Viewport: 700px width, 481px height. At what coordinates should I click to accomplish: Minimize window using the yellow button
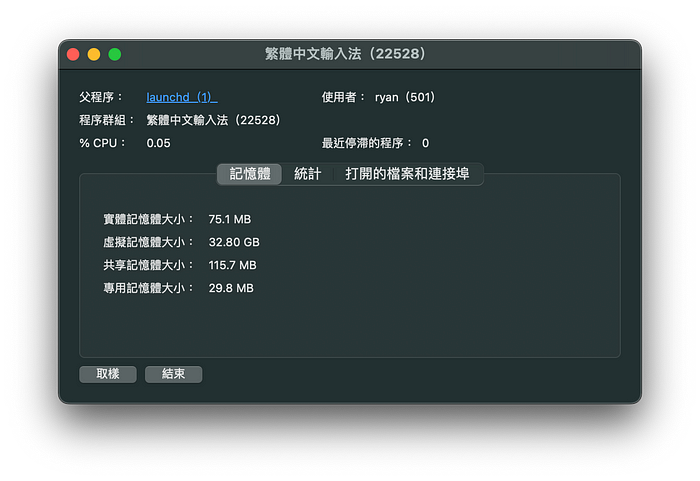pos(94,54)
